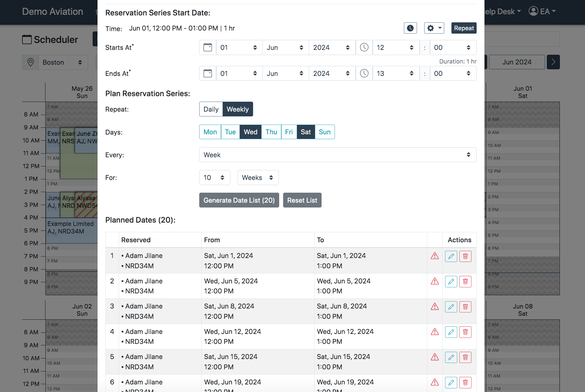
Task: Click edit pencil for Jun 1 reservation
Action: point(451,256)
